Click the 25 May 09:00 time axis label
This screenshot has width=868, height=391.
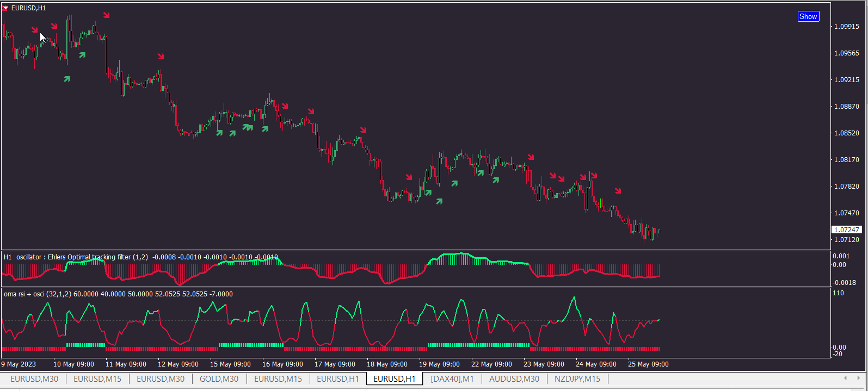point(648,364)
